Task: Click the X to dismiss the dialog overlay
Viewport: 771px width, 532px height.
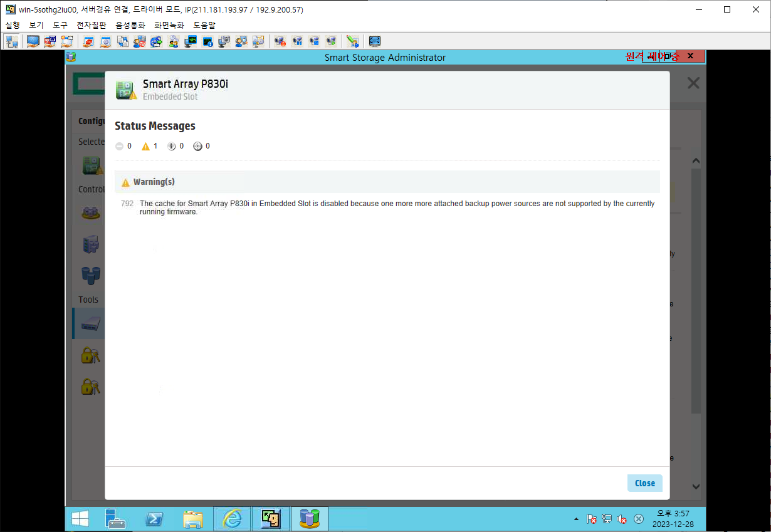Action: coord(693,83)
